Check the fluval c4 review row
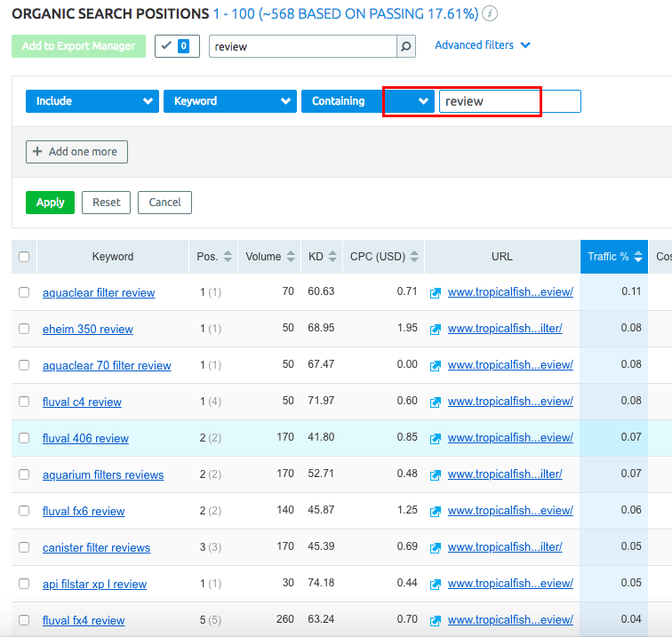672x637 pixels. click(x=24, y=402)
